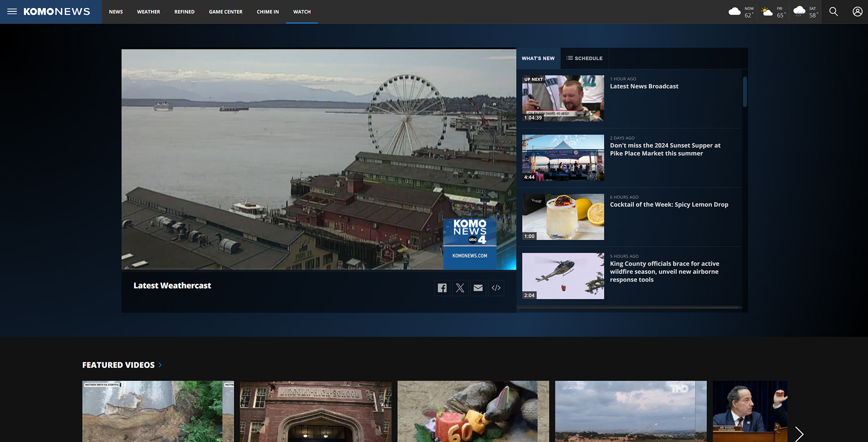Viewport: 868px width, 442px height.
Task: Click the Featured Videos chevron arrow
Action: tap(160, 365)
